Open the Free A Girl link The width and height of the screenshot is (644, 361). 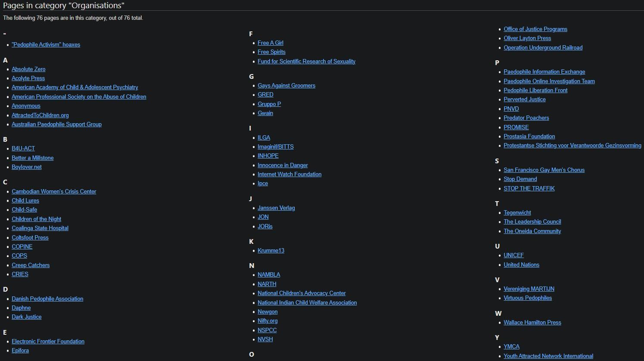271,43
